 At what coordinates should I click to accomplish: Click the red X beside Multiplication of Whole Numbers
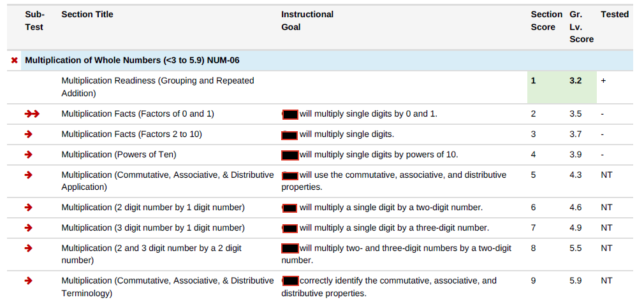(x=14, y=61)
